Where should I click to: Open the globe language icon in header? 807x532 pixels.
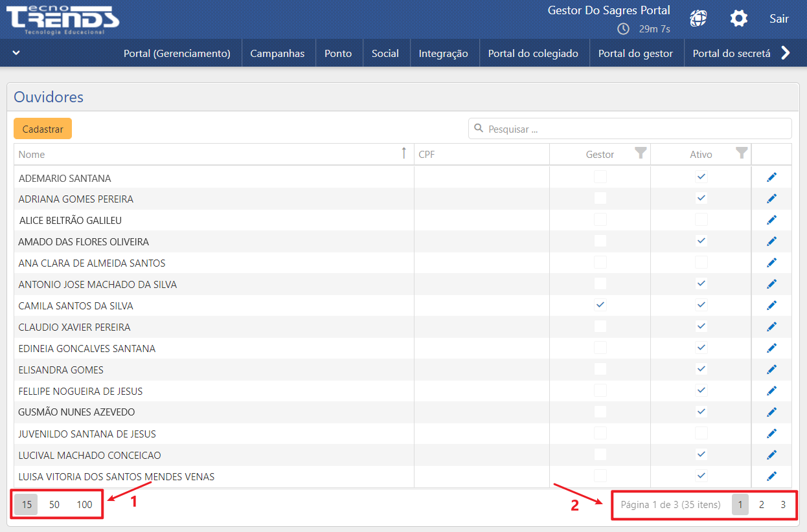pyautogui.click(x=698, y=19)
